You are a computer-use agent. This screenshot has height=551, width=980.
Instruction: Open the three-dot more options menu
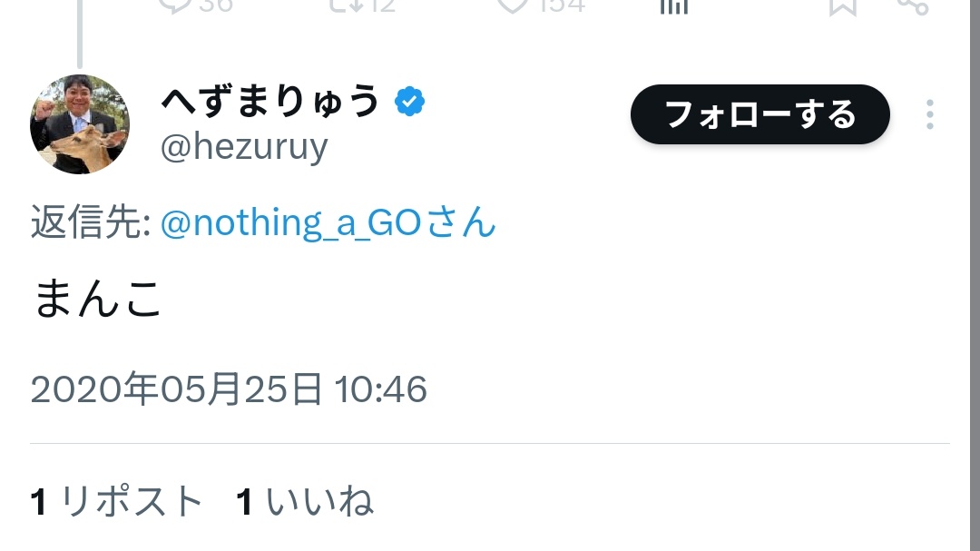(929, 115)
